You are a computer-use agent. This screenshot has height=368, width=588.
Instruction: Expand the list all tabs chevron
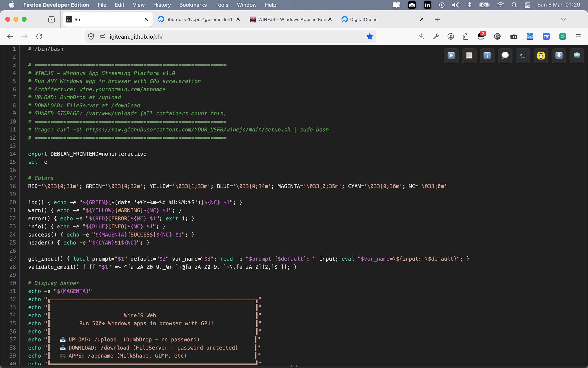[563, 19]
